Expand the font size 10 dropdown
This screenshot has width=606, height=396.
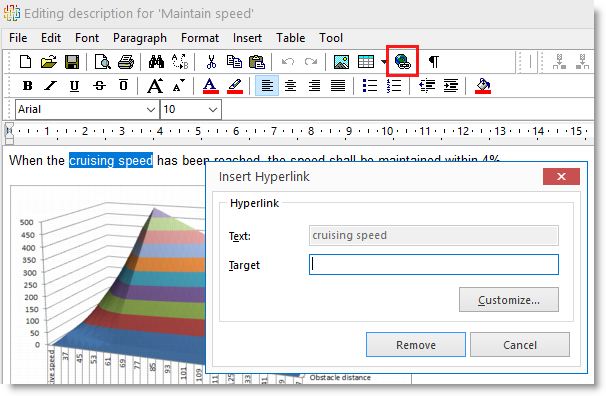[191, 110]
